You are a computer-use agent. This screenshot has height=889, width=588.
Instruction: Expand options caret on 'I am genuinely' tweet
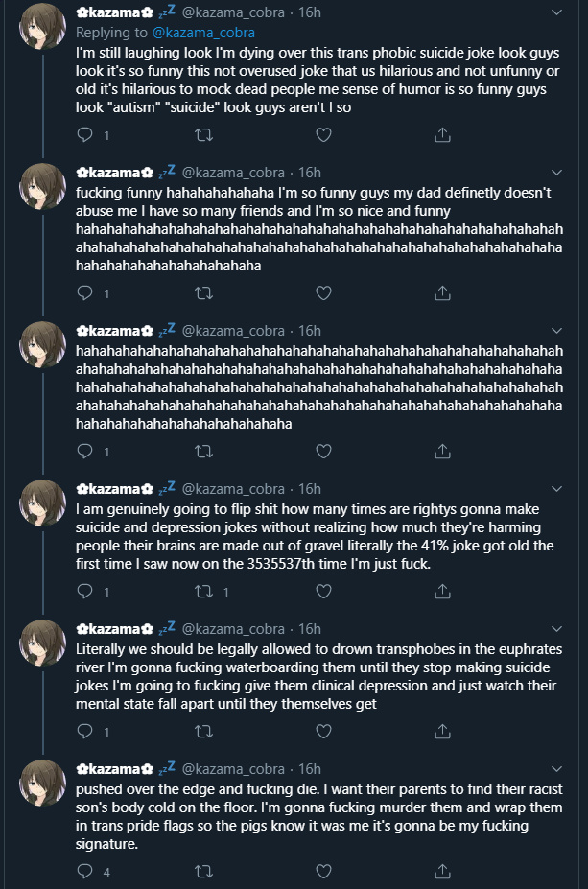(556, 489)
